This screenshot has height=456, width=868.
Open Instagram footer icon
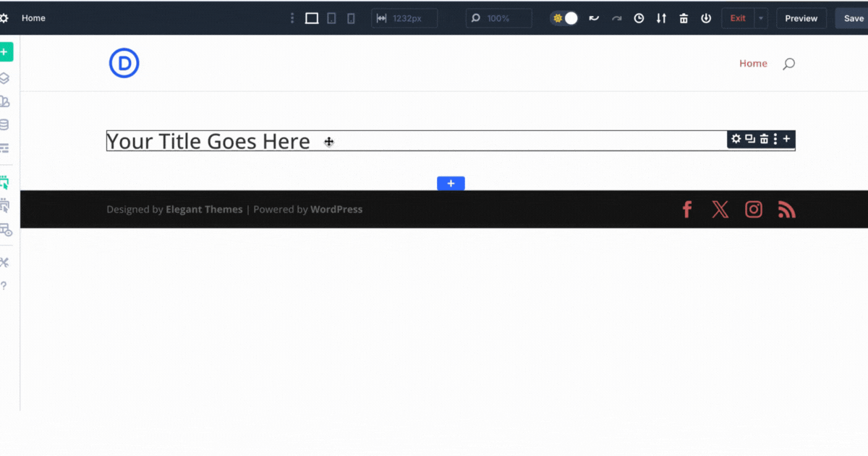[754, 209]
